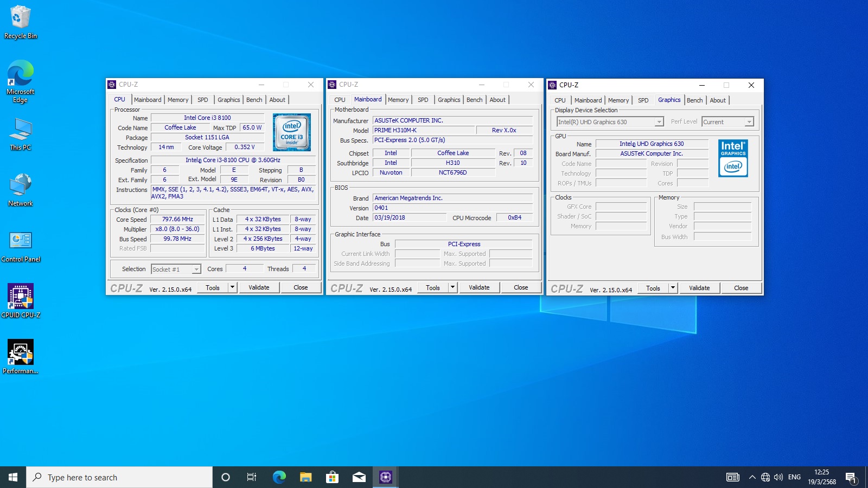Open the Display Device Selection dropdown

click(610, 122)
